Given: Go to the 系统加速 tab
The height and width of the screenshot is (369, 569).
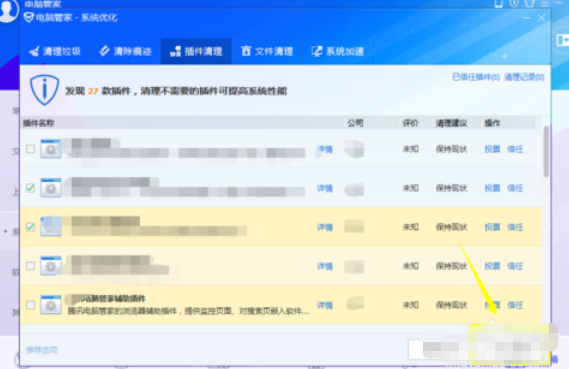Looking at the screenshot, I should coord(338,51).
